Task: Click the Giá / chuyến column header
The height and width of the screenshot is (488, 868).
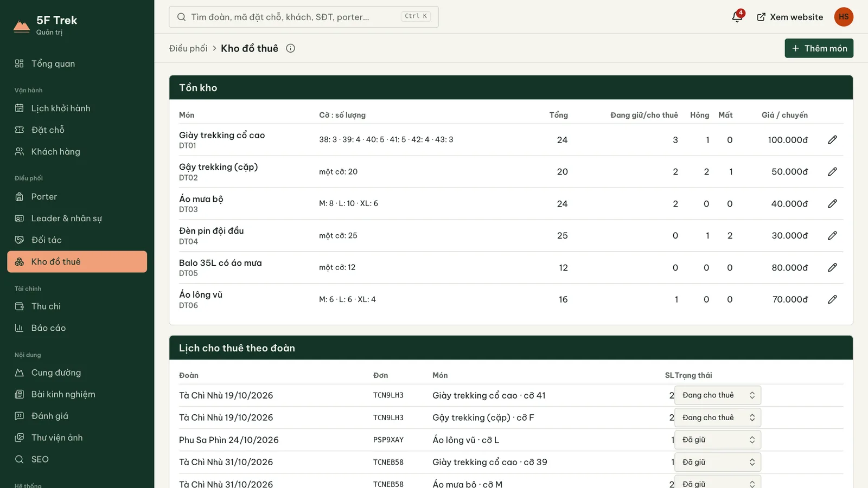Action: click(784, 115)
